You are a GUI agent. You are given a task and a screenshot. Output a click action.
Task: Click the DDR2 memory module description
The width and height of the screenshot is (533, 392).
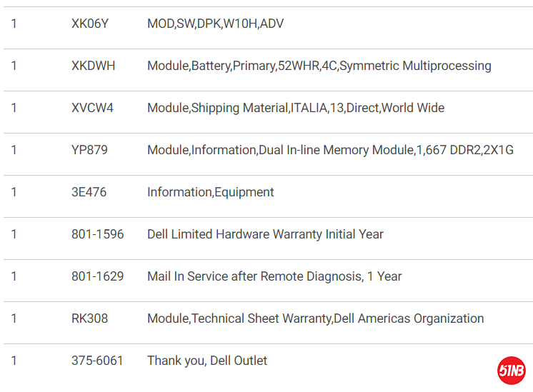pyautogui.click(x=330, y=150)
